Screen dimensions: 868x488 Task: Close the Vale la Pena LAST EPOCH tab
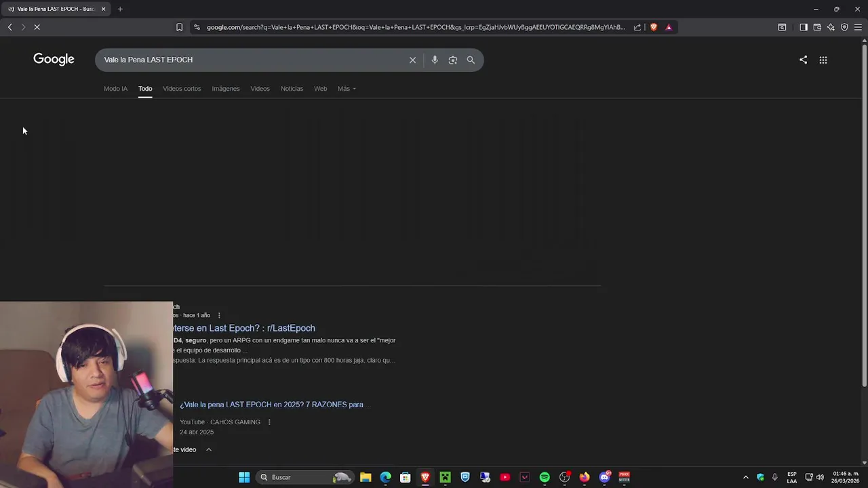pyautogui.click(x=103, y=9)
